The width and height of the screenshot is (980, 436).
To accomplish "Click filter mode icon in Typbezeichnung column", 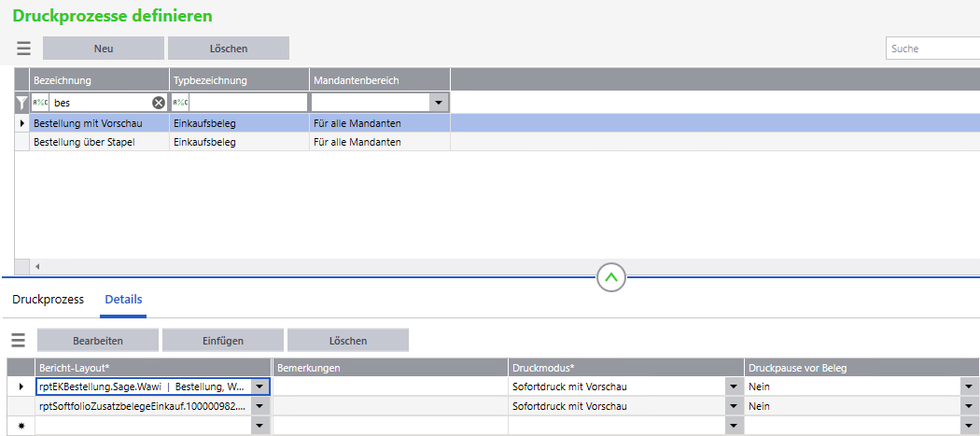I will click(x=181, y=103).
